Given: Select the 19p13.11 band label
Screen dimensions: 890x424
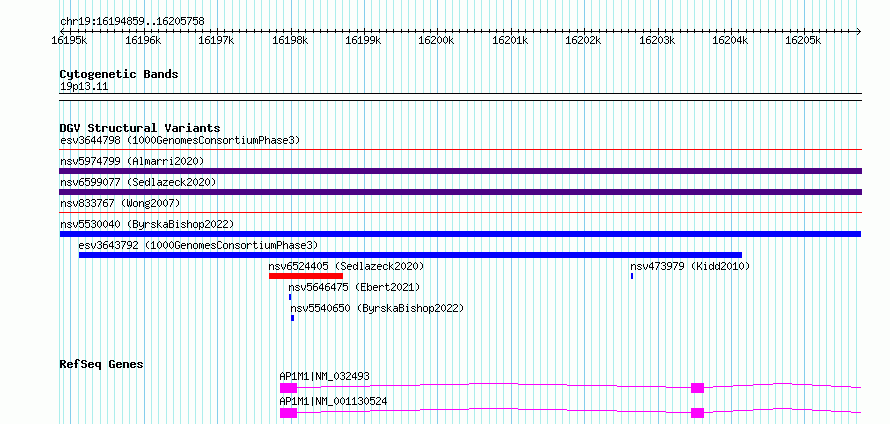Looking at the screenshot, I should pos(84,87).
